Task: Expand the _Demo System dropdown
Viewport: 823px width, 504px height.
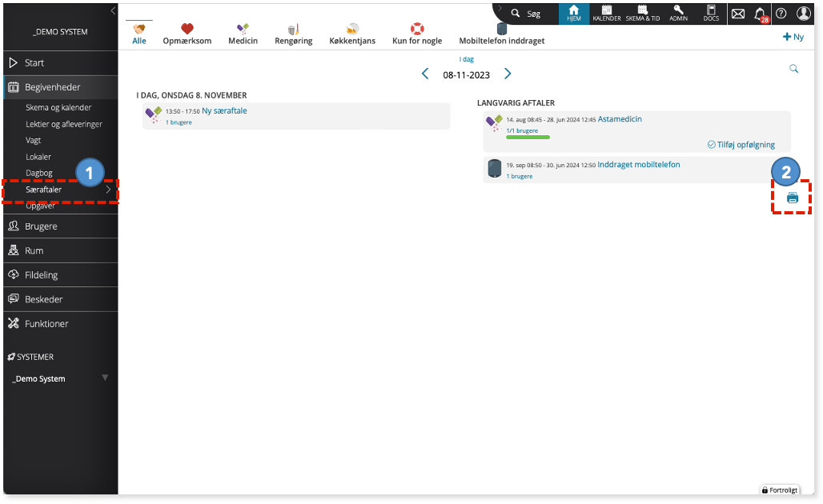Action: [105, 378]
